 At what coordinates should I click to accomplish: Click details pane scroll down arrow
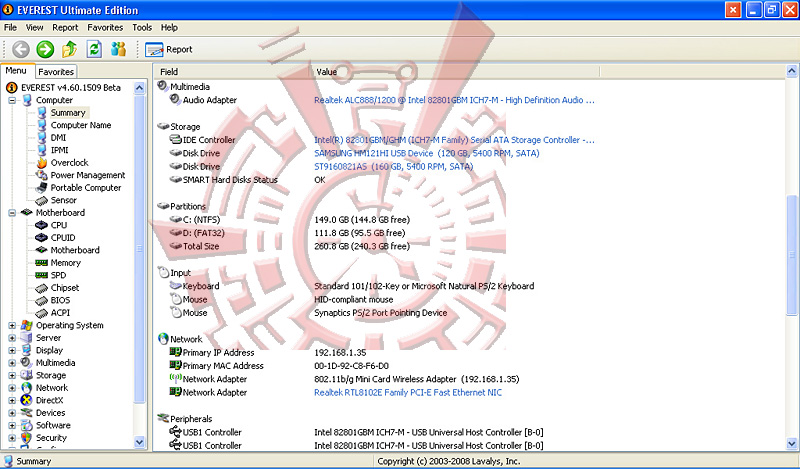792,443
